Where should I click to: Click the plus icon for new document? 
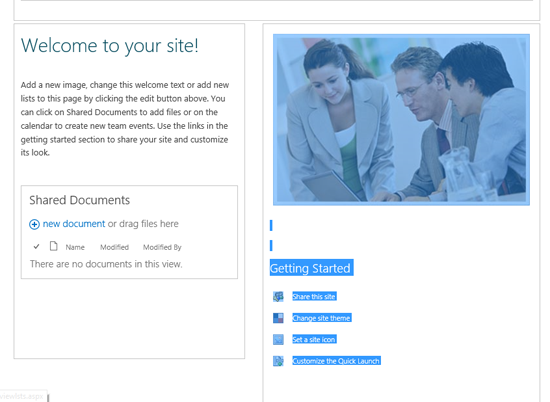point(34,224)
